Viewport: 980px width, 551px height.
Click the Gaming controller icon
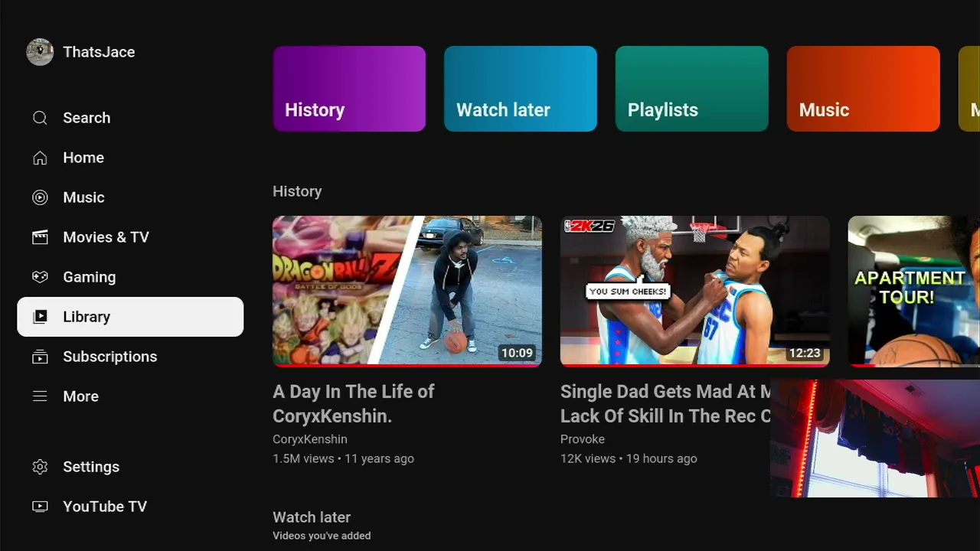tap(40, 277)
